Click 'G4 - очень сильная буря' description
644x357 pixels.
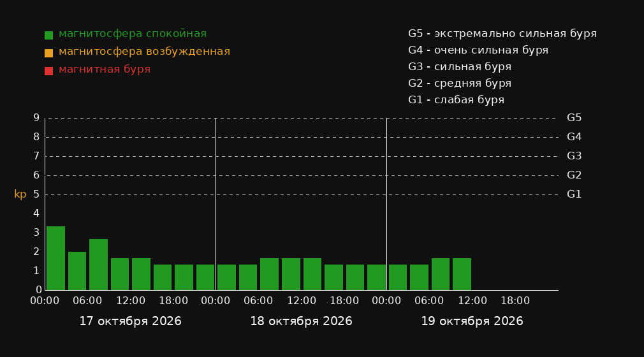coord(478,50)
